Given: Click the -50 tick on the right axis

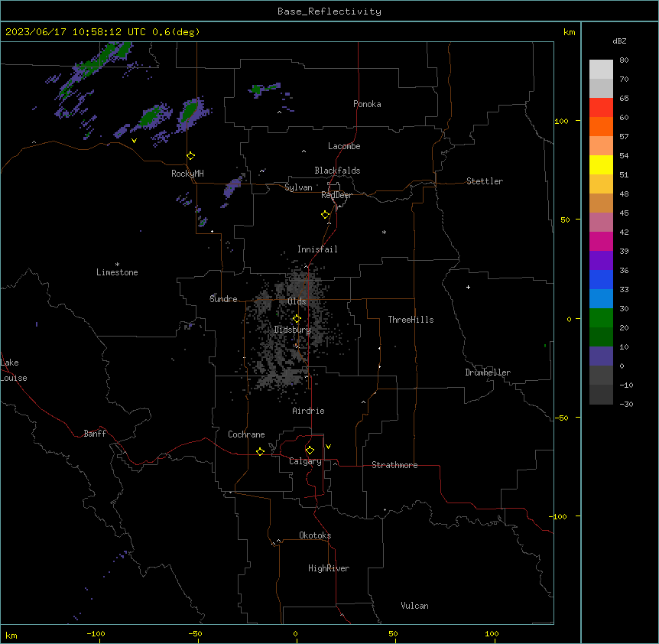Looking at the screenshot, I should 561,418.
